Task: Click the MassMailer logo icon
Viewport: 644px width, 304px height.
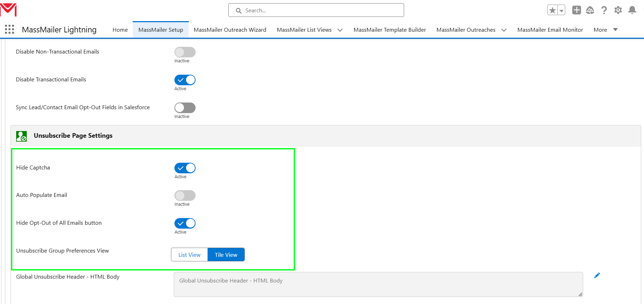Action: (8, 10)
